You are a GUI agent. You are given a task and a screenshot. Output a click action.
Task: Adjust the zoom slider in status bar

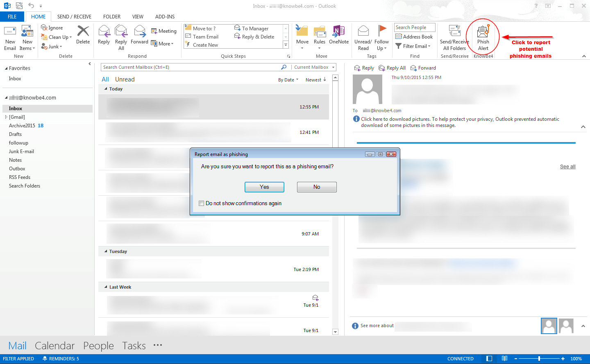(x=539, y=359)
